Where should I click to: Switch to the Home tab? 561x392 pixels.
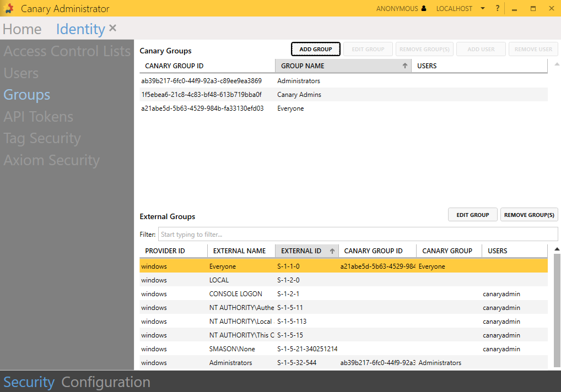(x=22, y=29)
